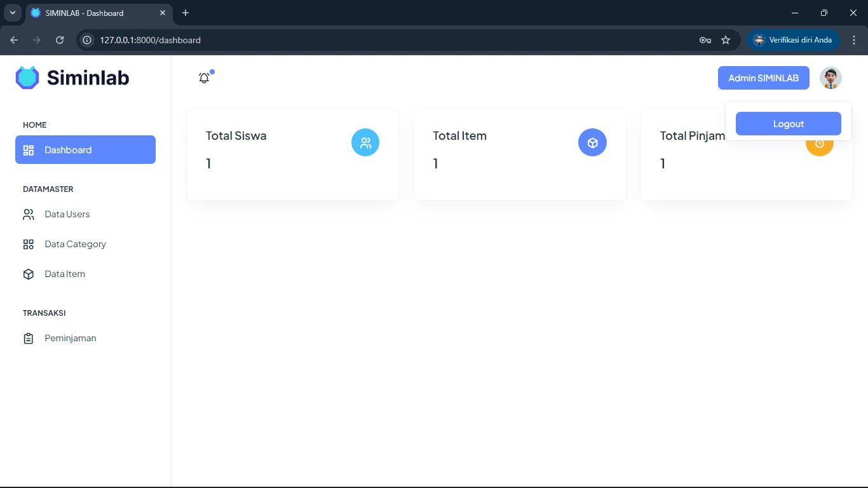Expand the tab search dropdown arrow
The height and width of the screenshot is (488, 868).
click(12, 13)
